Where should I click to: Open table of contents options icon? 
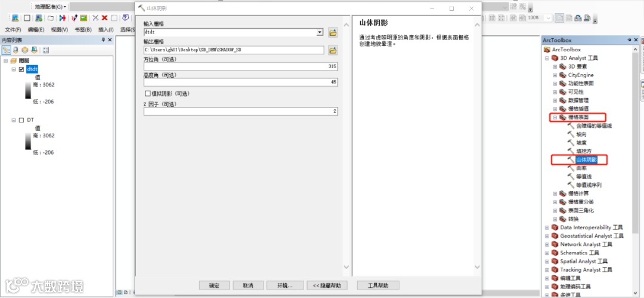coord(45,50)
